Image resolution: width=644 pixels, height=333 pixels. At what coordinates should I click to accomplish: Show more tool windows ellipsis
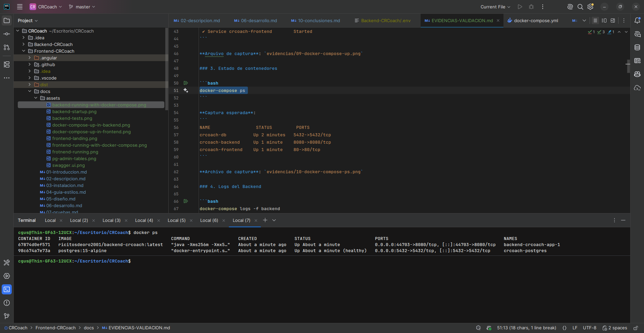[7, 78]
